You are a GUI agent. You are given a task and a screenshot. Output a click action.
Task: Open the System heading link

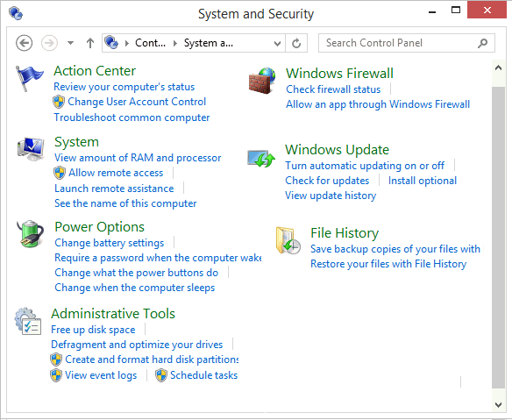click(77, 142)
